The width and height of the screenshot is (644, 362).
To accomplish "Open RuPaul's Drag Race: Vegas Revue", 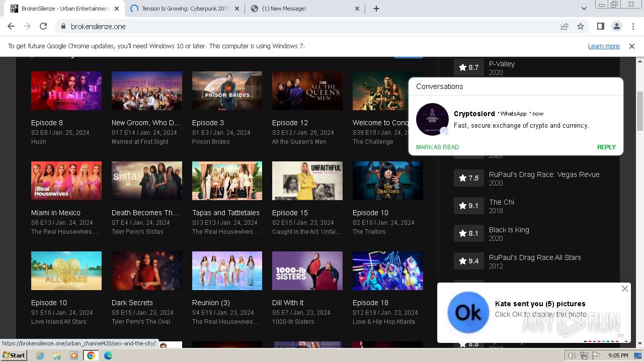I will pyautogui.click(x=544, y=174).
